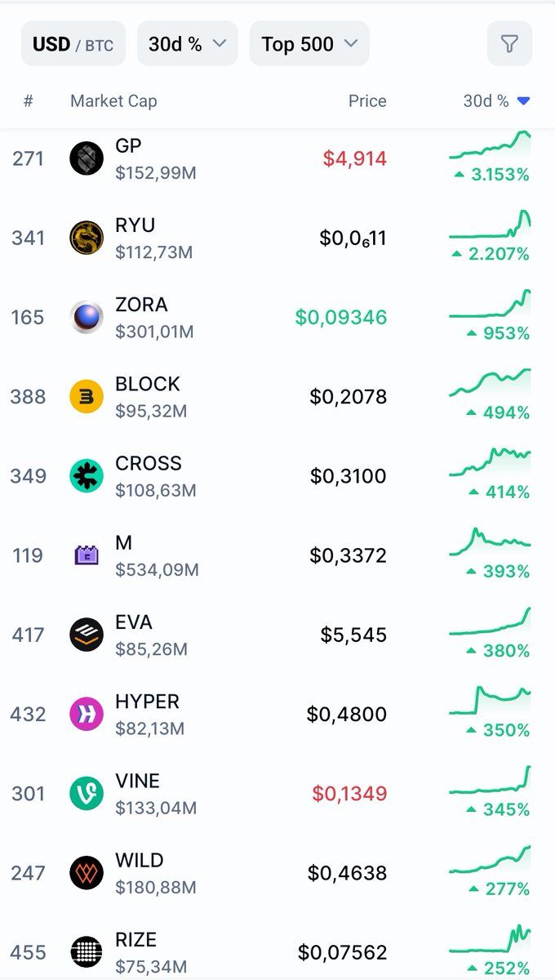Sort by Price column header
The width and height of the screenshot is (555, 980).
pos(367,101)
